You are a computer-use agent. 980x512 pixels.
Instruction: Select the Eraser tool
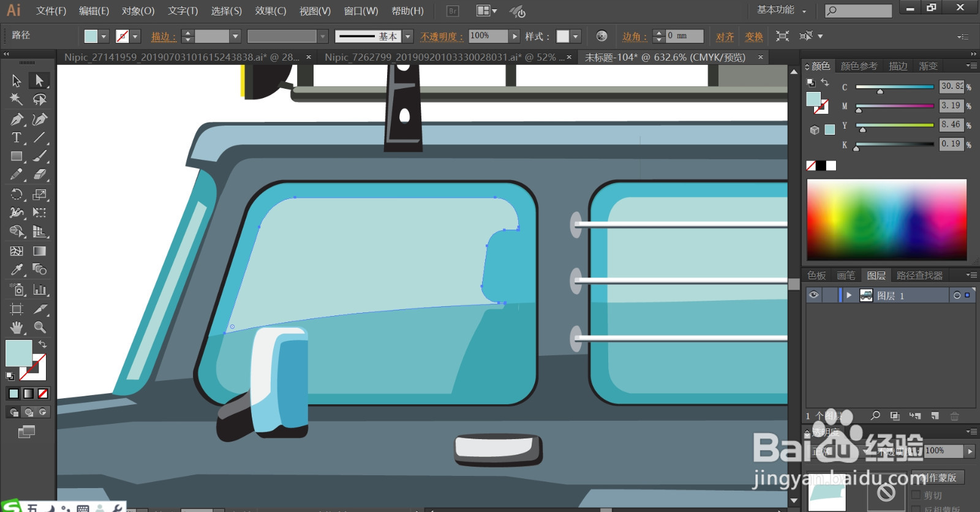pyautogui.click(x=39, y=175)
